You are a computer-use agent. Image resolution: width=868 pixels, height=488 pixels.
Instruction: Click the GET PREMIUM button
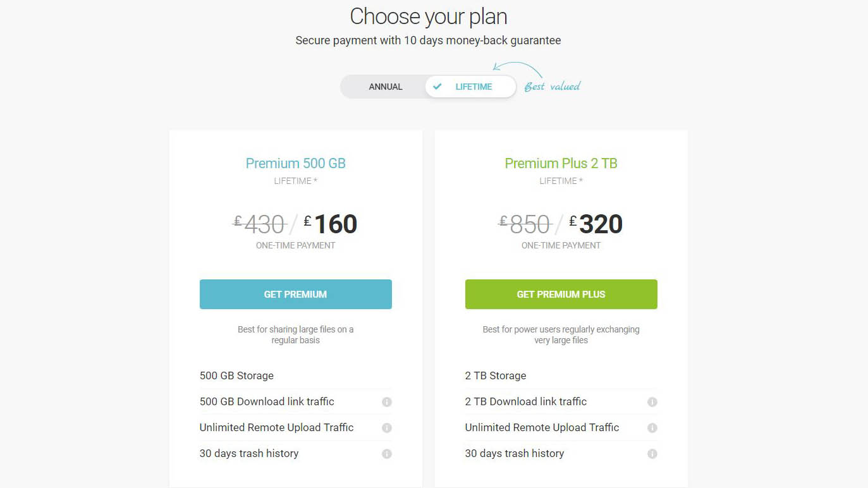(x=295, y=294)
